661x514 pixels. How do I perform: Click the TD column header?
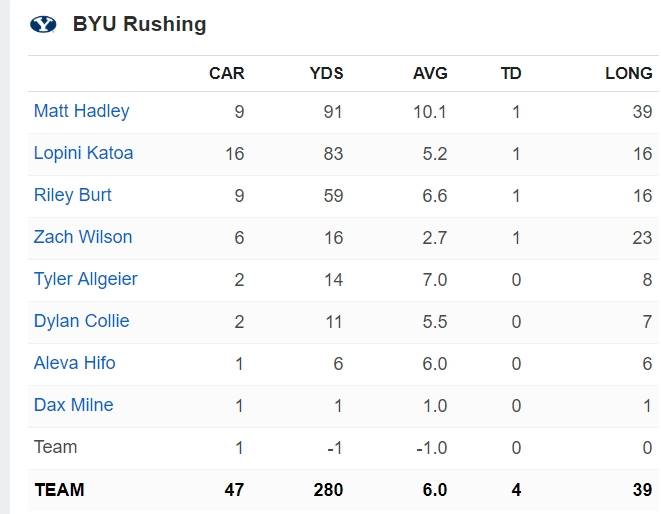coord(511,73)
